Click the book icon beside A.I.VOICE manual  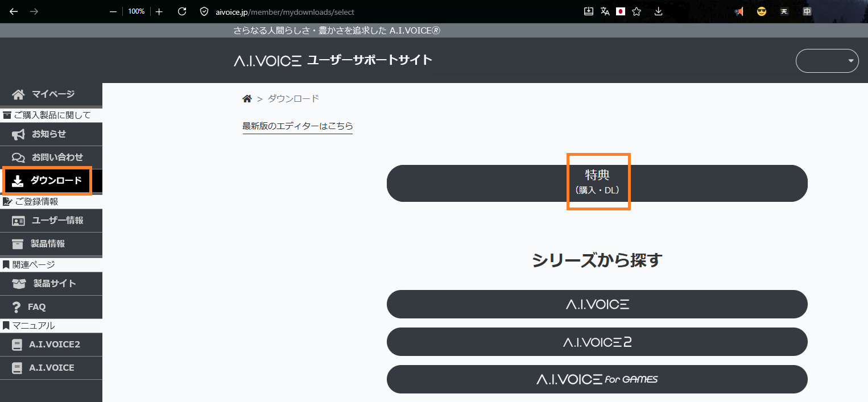pyautogui.click(x=17, y=368)
